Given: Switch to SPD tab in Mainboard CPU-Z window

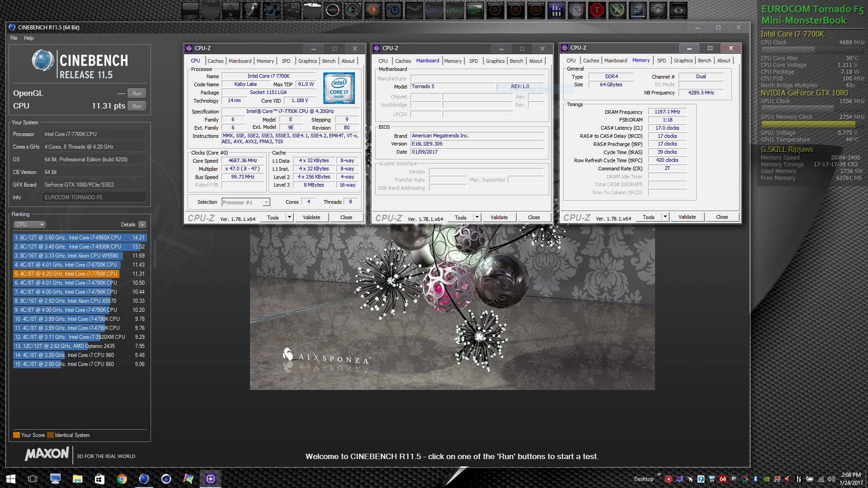Looking at the screenshot, I should click(473, 61).
